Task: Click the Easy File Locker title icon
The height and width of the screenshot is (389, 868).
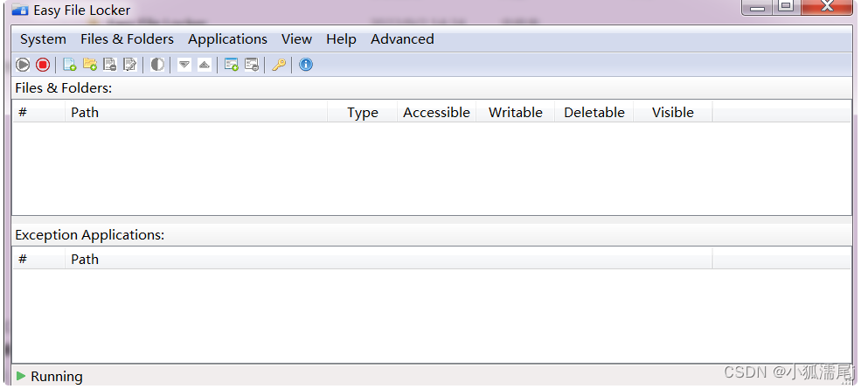Action: coord(20,10)
